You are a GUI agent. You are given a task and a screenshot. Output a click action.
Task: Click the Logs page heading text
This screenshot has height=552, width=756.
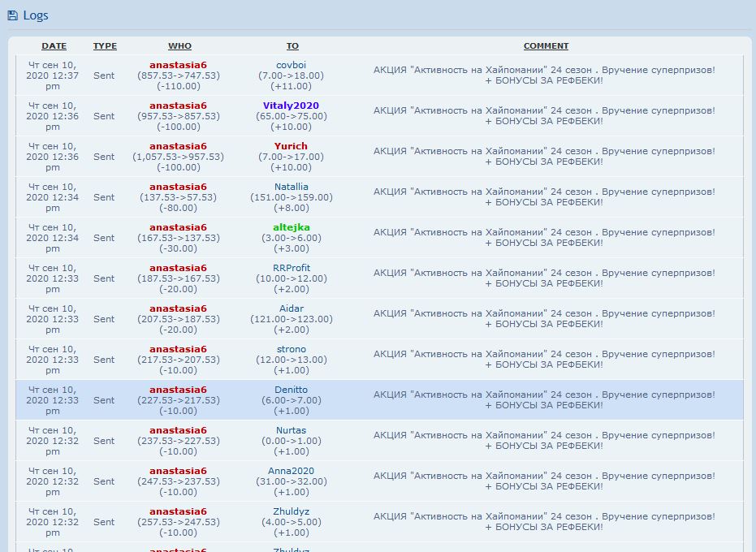(x=36, y=15)
